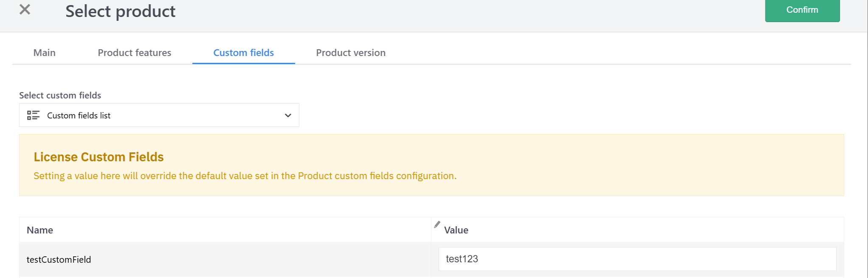Click the test123 value input field
The height and width of the screenshot is (278, 868).
(x=637, y=259)
